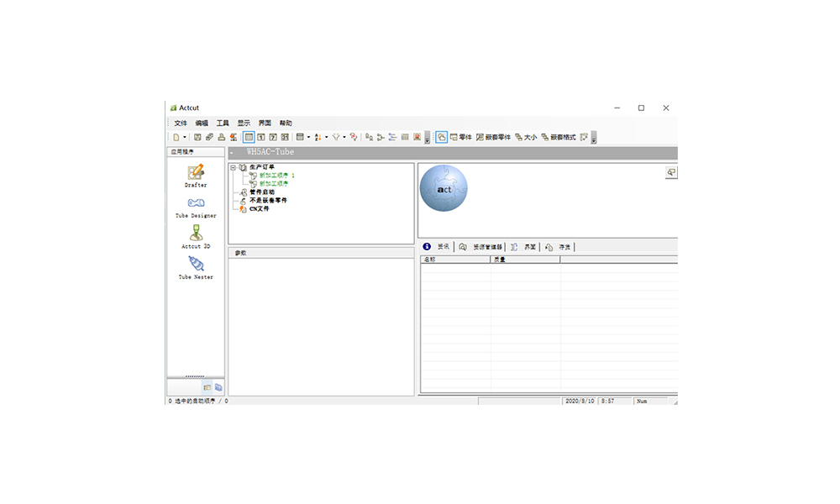Viewport: 840px width, 504px height.
Task: Switch to the 资源管理器 tab
Action: (481, 247)
